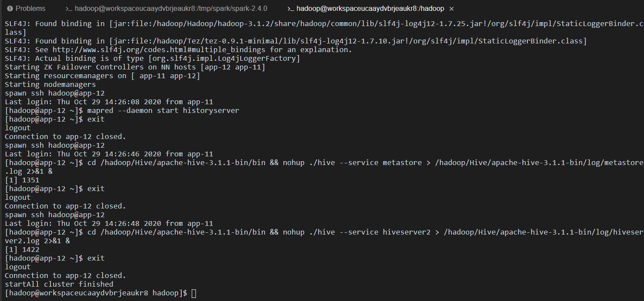Image resolution: width=644 pixels, height=301 pixels.
Task: Click the Problems tab warning icon
Action: [9, 8]
